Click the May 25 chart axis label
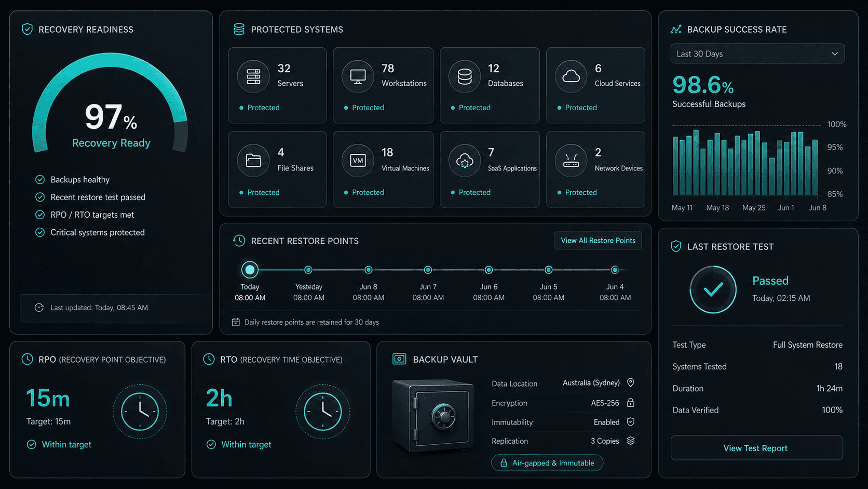Screen dimensions: 868x489 click(x=754, y=207)
